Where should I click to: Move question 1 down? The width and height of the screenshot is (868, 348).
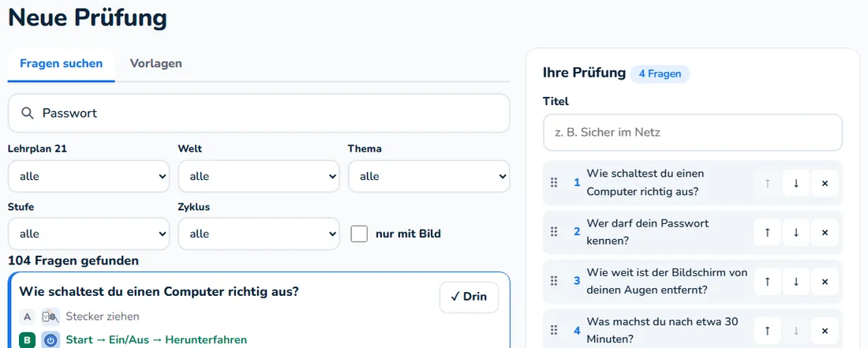pyautogui.click(x=796, y=183)
